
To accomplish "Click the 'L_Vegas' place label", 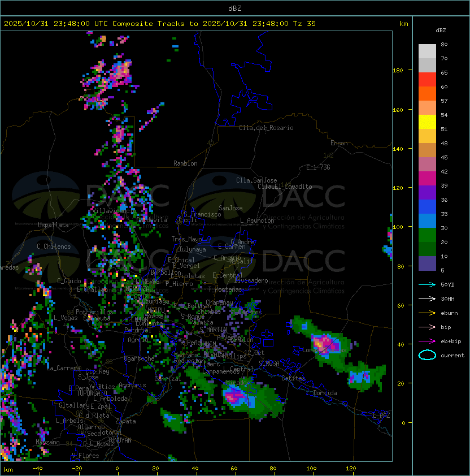I will 66,318.
